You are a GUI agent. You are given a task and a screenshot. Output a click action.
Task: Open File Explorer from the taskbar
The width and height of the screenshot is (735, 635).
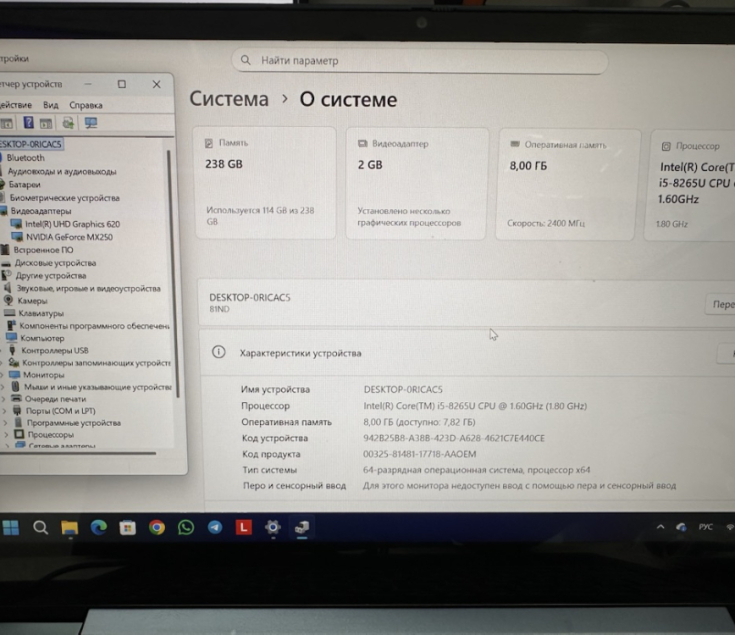[69, 527]
